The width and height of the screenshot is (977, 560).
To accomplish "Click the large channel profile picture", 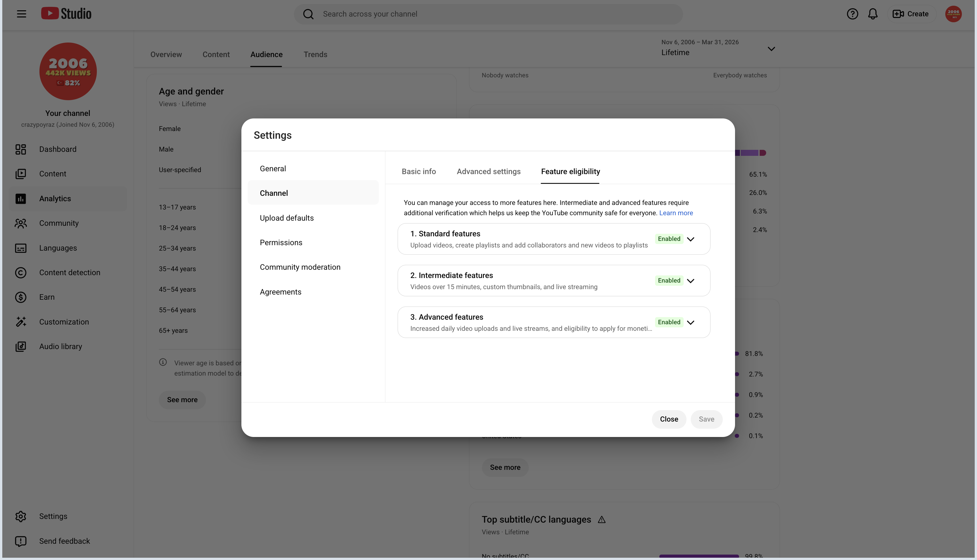I will point(68,72).
